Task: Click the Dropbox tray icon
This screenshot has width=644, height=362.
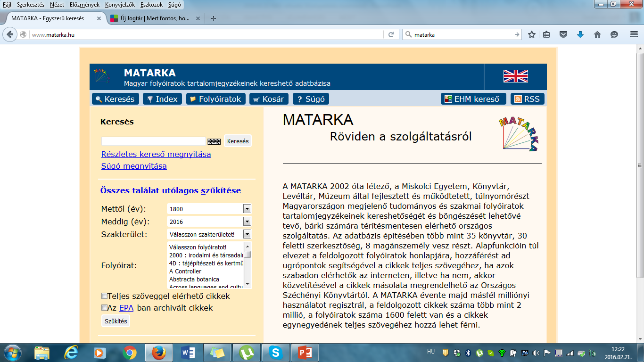Action: tap(457, 353)
